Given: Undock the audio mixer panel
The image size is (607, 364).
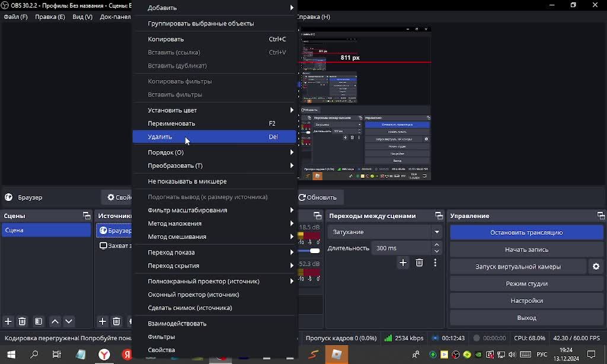Looking at the screenshot, I should coord(318,216).
